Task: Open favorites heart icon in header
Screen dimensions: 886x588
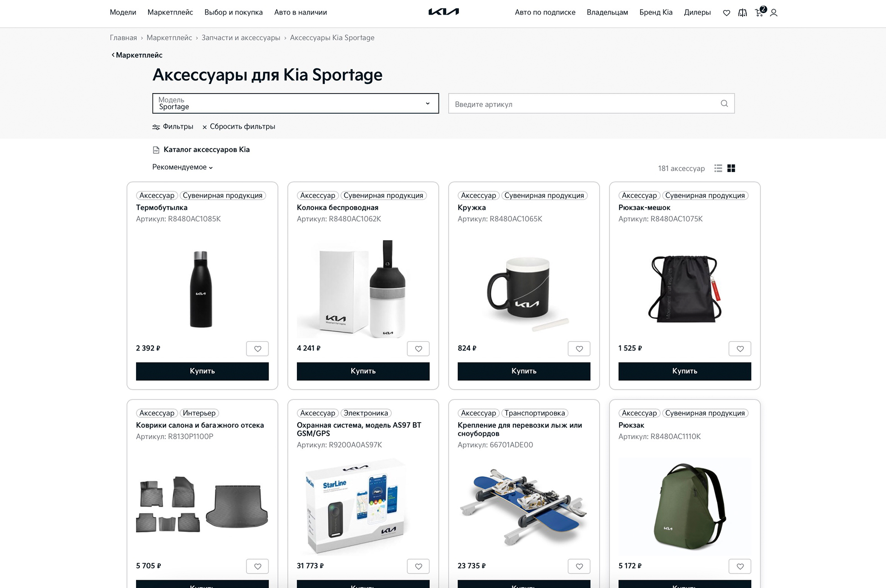Action: coord(726,13)
